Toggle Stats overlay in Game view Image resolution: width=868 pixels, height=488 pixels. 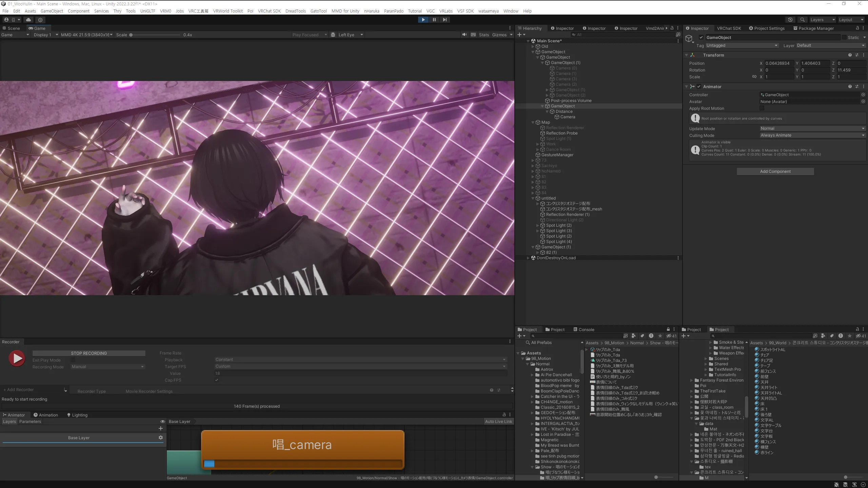(484, 35)
